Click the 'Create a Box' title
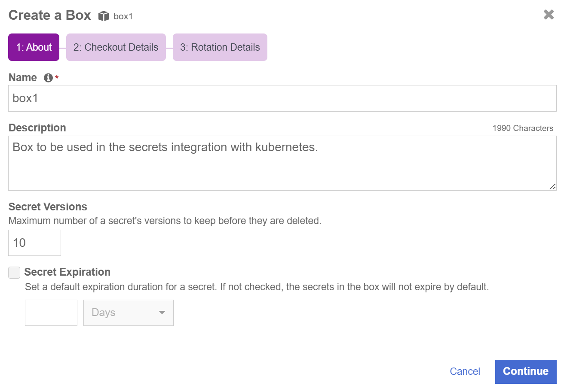This screenshot has height=392, width=567. coord(49,15)
